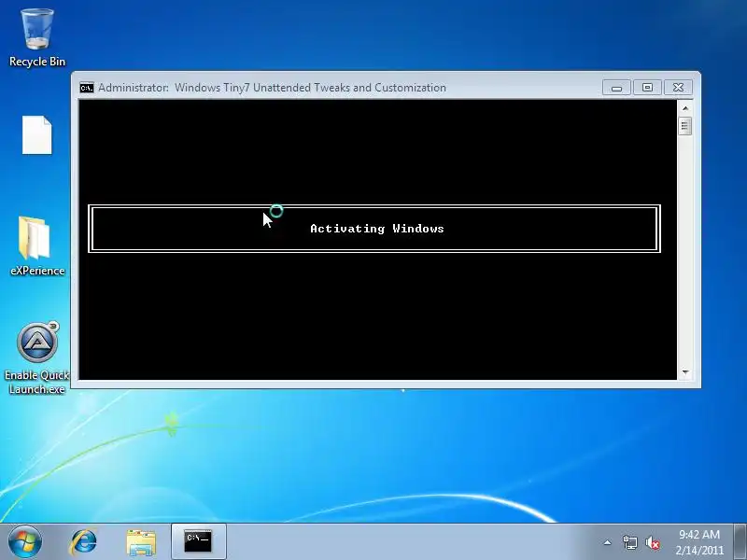Click scroll down arrow in console window
Screen dimensions: 747x560
685,371
